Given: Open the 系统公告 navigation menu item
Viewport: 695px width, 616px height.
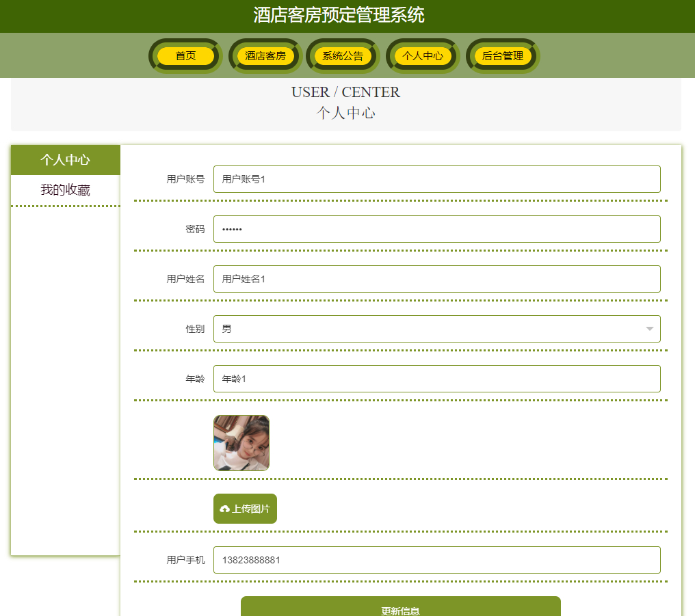Looking at the screenshot, I should [x=343, y=55].
